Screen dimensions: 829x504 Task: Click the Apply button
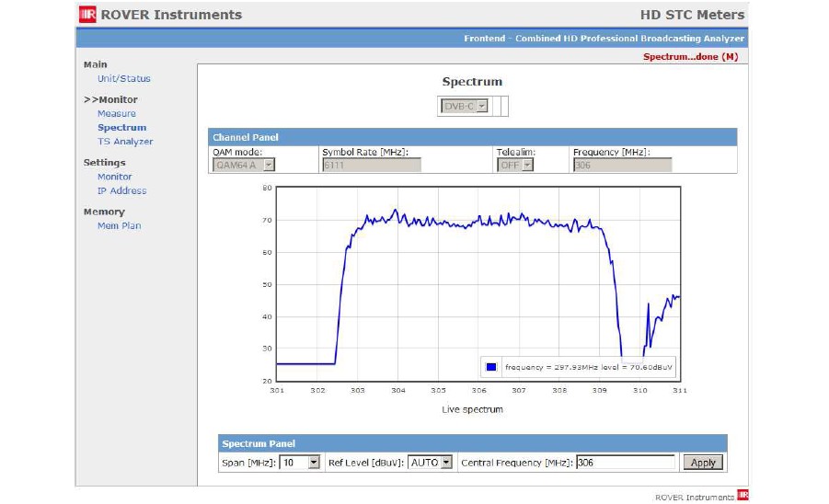tap(703, 463)
